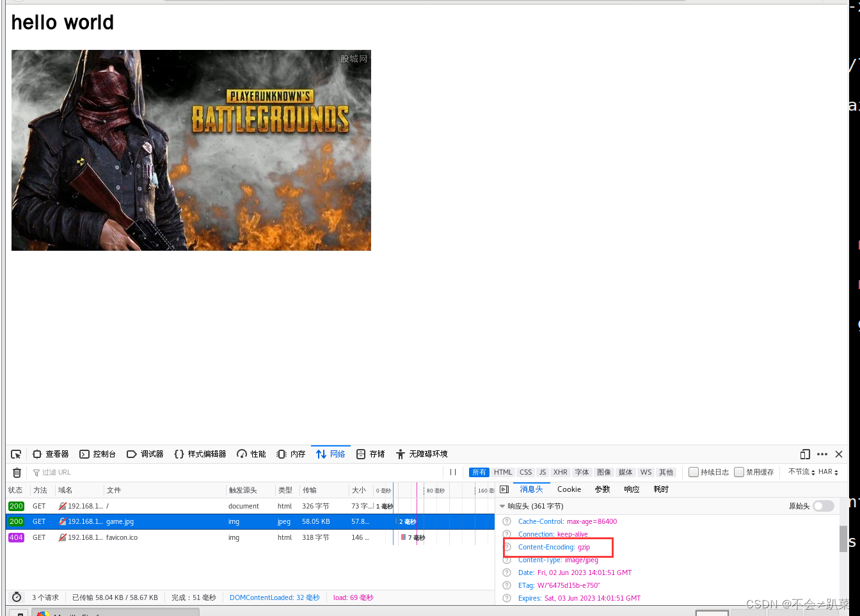
Task: Sort requests by 文件 file column
Action: [x=165, y=490]
